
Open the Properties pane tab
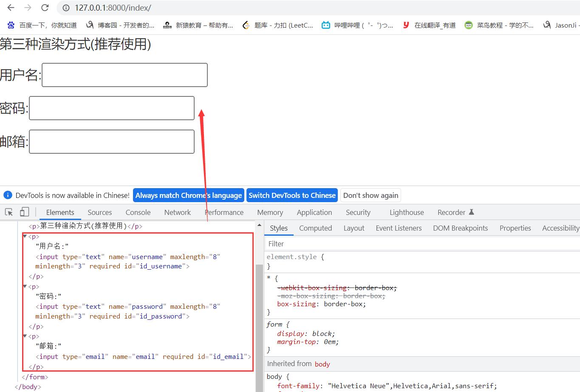tap(515, 228)
